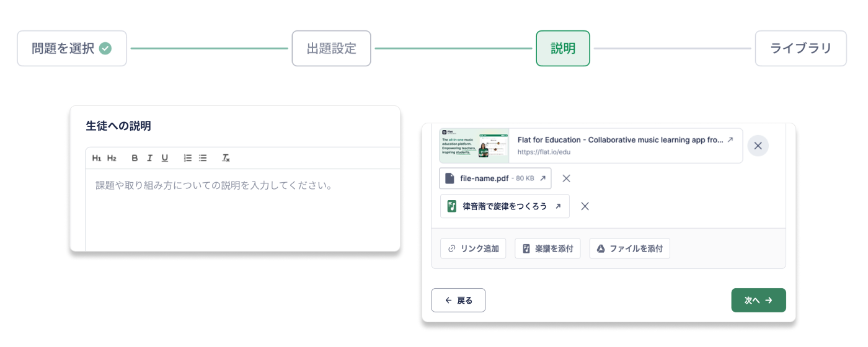Click the score icon of 律音階で旋律をつくろう
Viewport: 868px width, 347px height.
click(452, 206)
